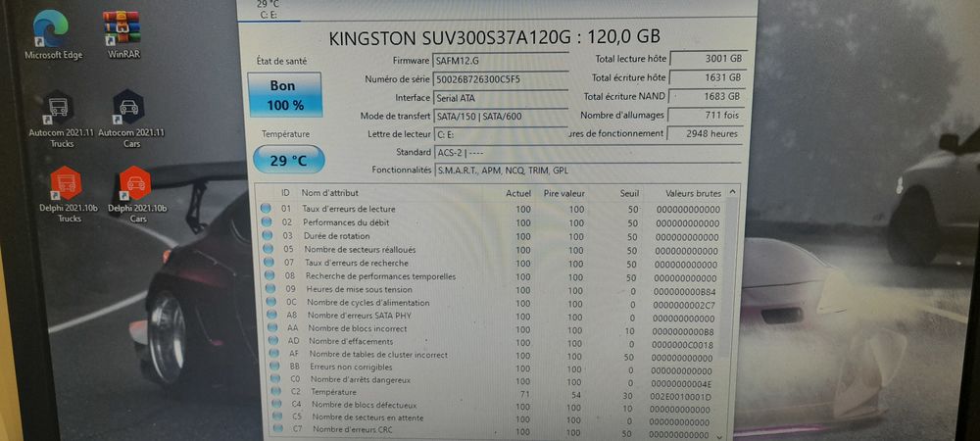The height and width of the screenshot is (441, 980).
Task: Click the transfer mode field SATA/150 | SATA/600
Action: [500, 116]
